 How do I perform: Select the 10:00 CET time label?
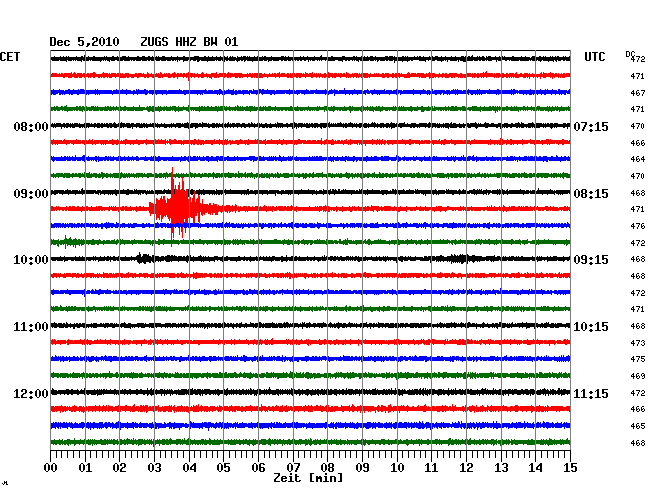(31, 260)
